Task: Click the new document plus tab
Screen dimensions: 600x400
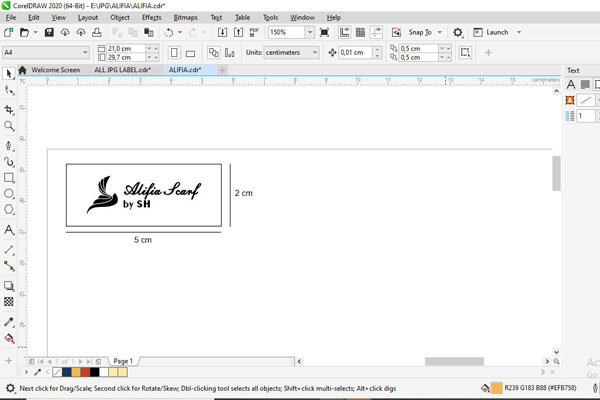Action: click(x=222, y=70)
